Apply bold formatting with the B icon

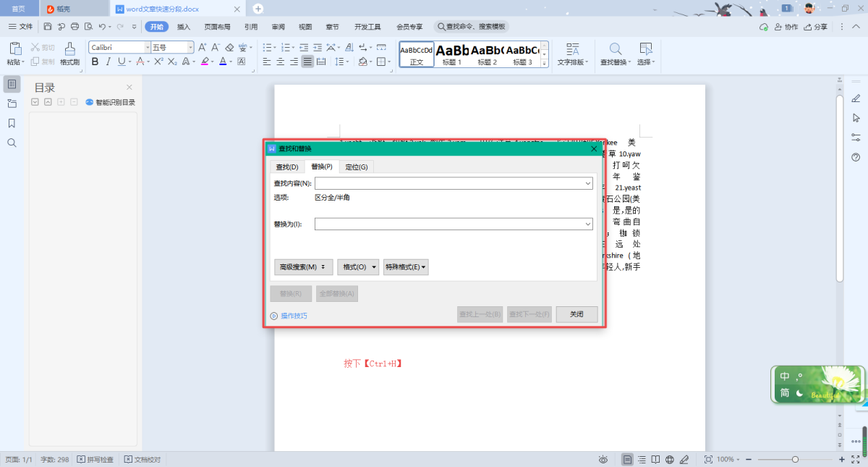[95, 62]
